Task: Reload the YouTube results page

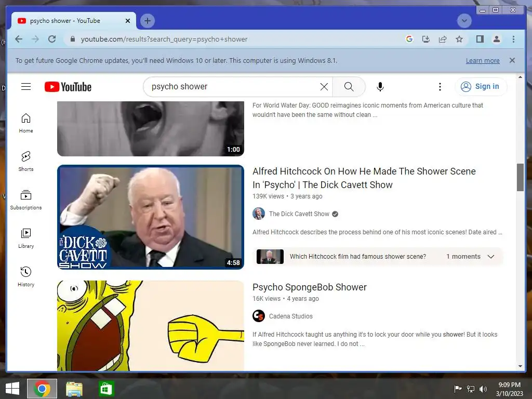Action: (x=52, y=39)
